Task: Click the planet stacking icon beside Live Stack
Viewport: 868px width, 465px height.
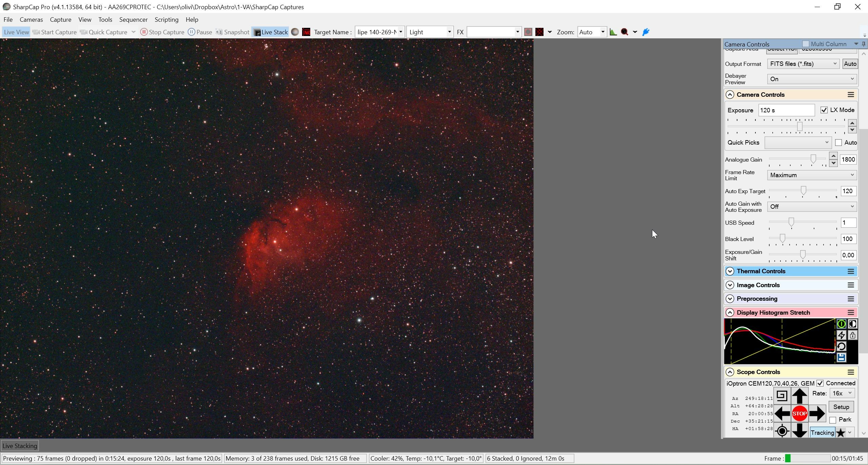Action: [295, 32]
